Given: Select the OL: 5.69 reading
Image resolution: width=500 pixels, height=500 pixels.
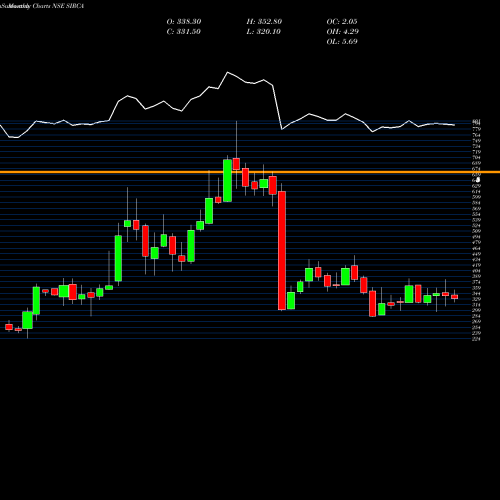Looking at the screenshot, I should click(x=342, y=42).
